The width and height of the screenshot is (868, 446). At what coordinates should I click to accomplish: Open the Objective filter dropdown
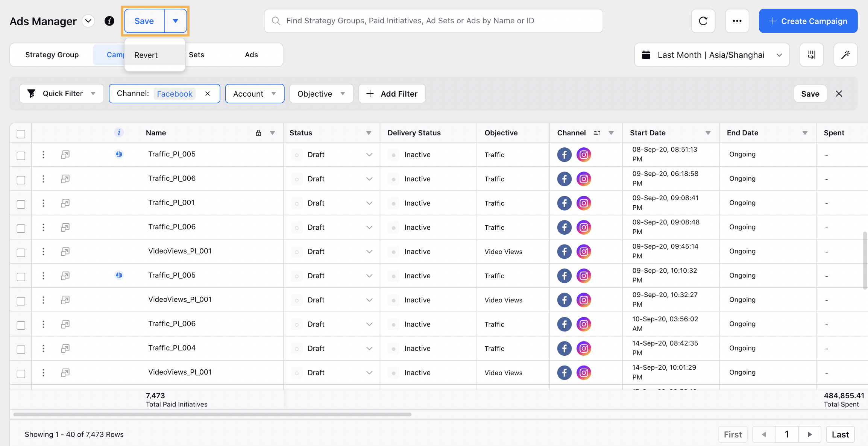coord(321,94)
